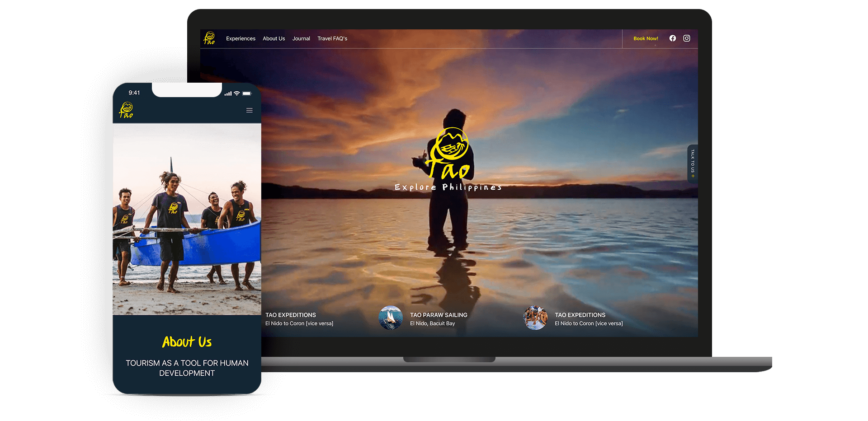
Task: Go to the Journal page
Action: [301, 38]
